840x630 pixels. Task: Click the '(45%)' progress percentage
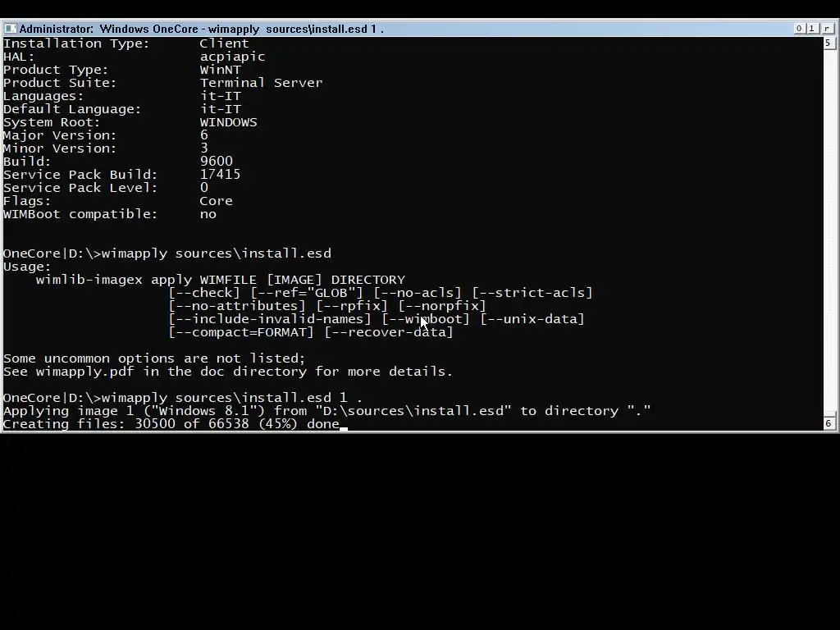(x=277, y=424)
